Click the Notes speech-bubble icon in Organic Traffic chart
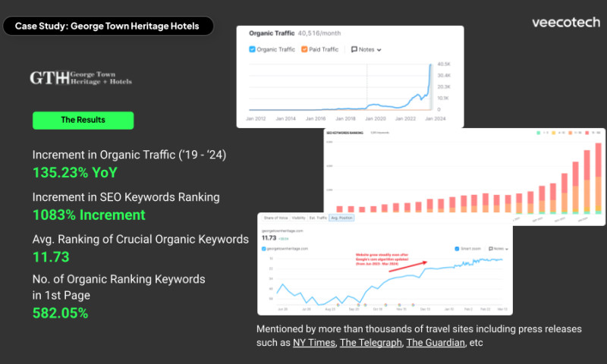The width and height of the screenshot is (607, 364). (x=355, y=49)
